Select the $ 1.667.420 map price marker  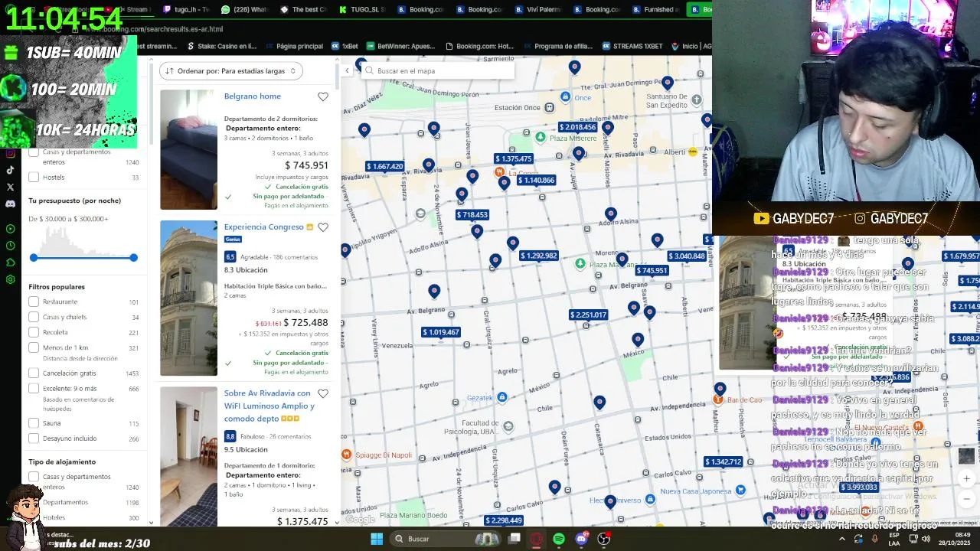pos(385,166)
